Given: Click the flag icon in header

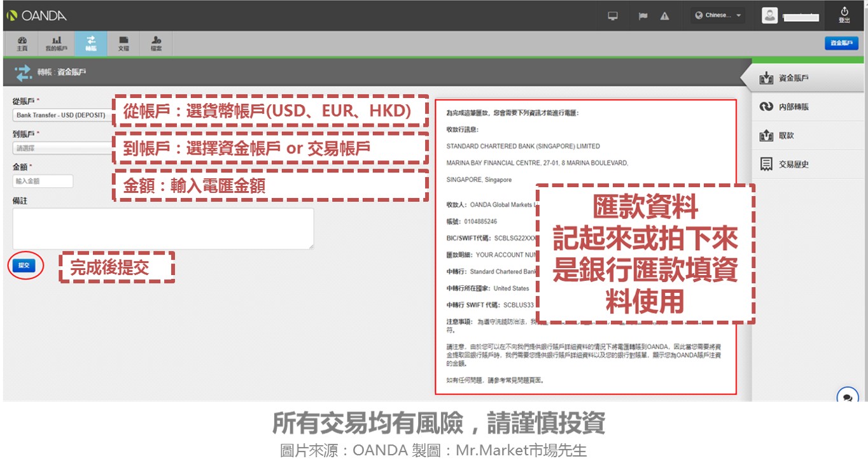Looking at the screenshot, I should [643, 16].
